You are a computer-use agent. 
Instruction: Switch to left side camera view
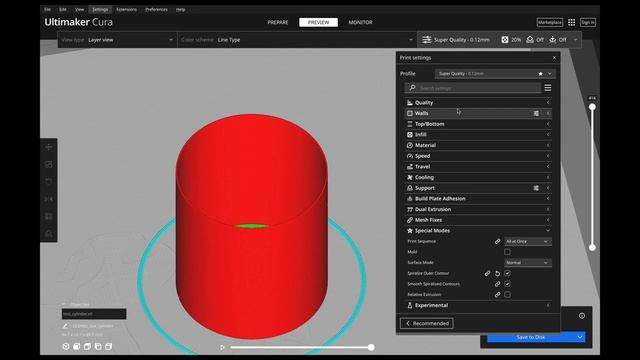tap(98, 346)
